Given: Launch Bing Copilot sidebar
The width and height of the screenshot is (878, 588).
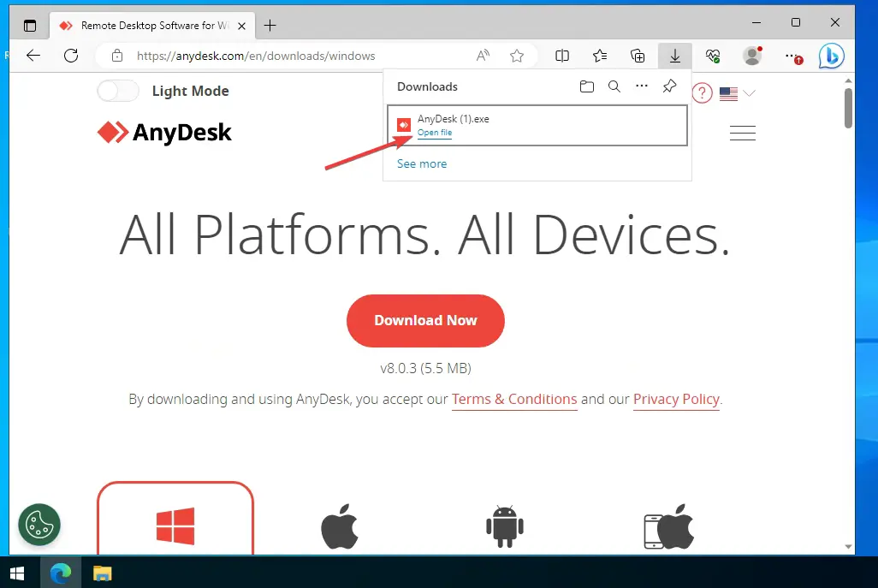Looking at the screenshot, I should click(832, 56).
